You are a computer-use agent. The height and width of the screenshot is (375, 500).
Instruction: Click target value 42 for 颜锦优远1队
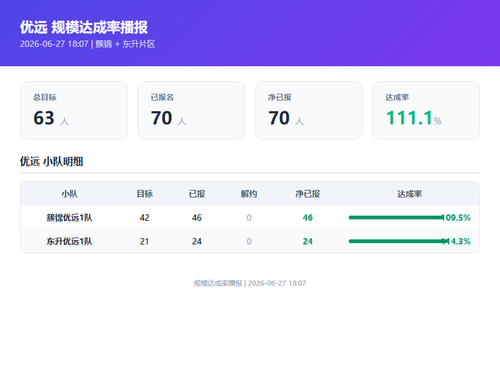[145, 218]
